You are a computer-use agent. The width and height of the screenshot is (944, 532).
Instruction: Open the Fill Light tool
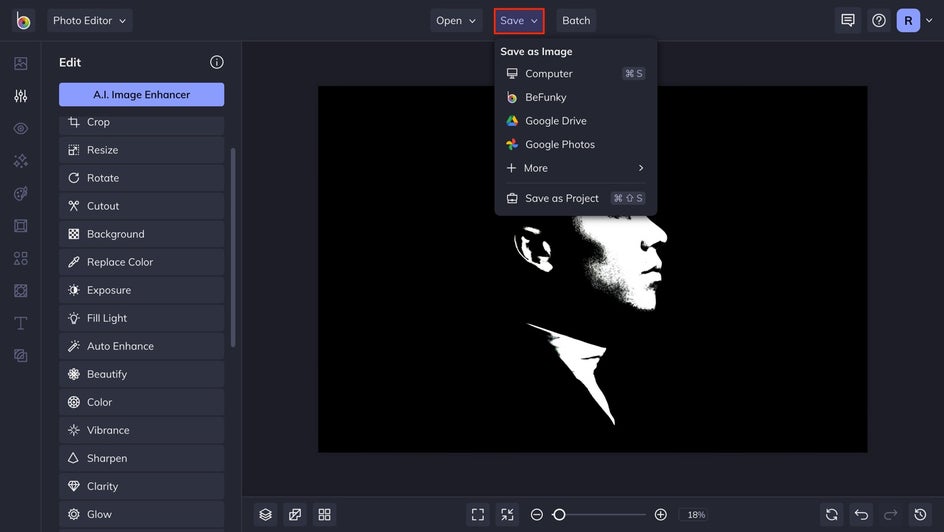[x=141, y=318]
